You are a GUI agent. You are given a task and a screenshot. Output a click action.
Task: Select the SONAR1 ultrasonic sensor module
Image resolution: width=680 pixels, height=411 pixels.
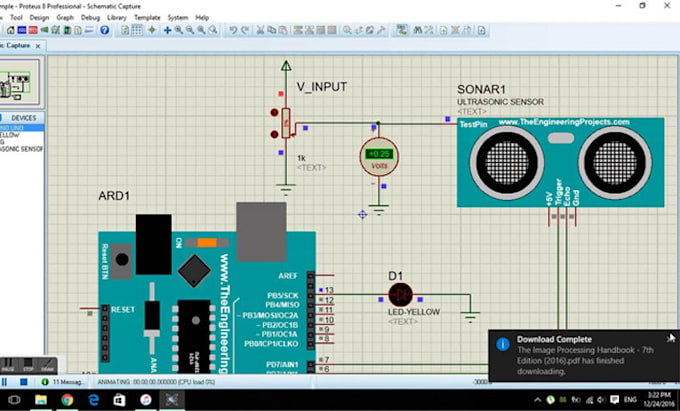click(560, 162)
